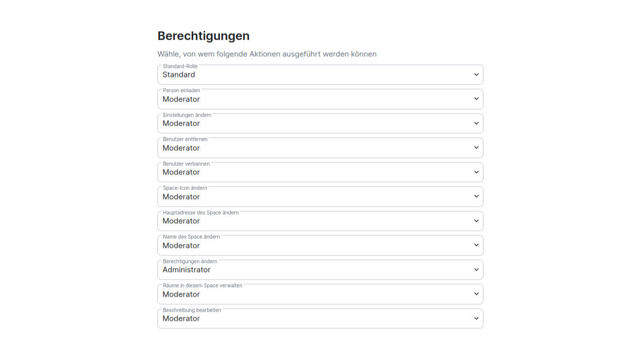Click the Berechtigungen heading text

203,36
